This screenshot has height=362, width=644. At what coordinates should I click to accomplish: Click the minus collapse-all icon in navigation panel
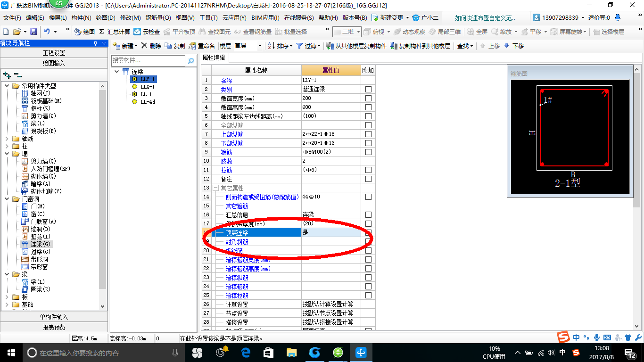[18, 75]
